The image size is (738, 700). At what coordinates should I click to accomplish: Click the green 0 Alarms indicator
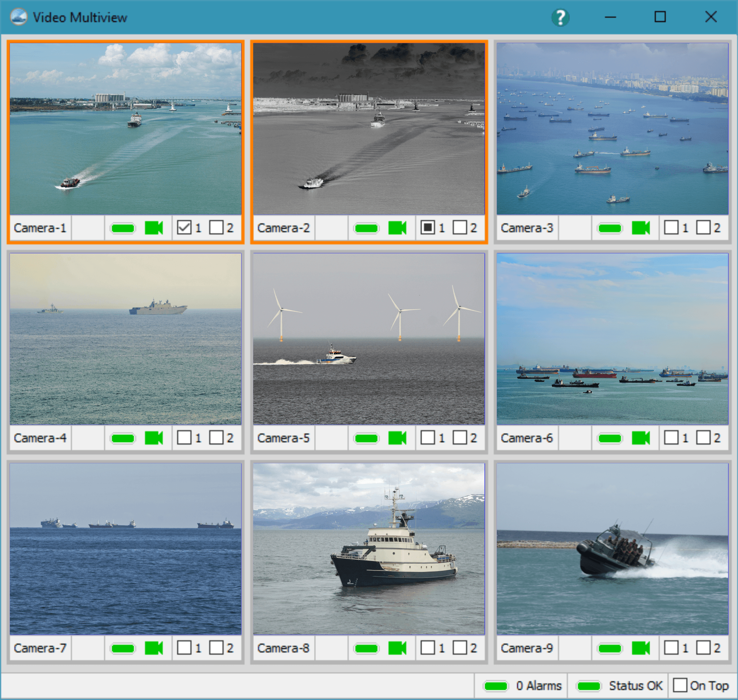point(495,686)
